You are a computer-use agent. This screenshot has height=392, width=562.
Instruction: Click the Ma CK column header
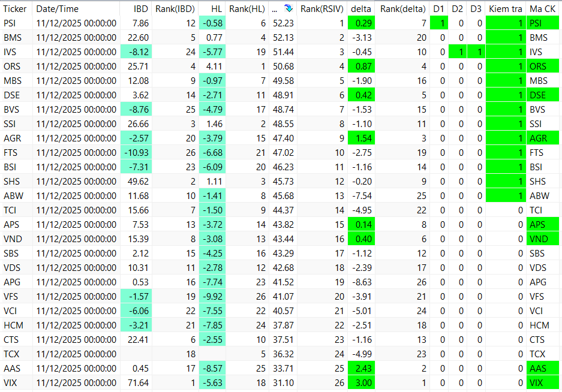543,8
